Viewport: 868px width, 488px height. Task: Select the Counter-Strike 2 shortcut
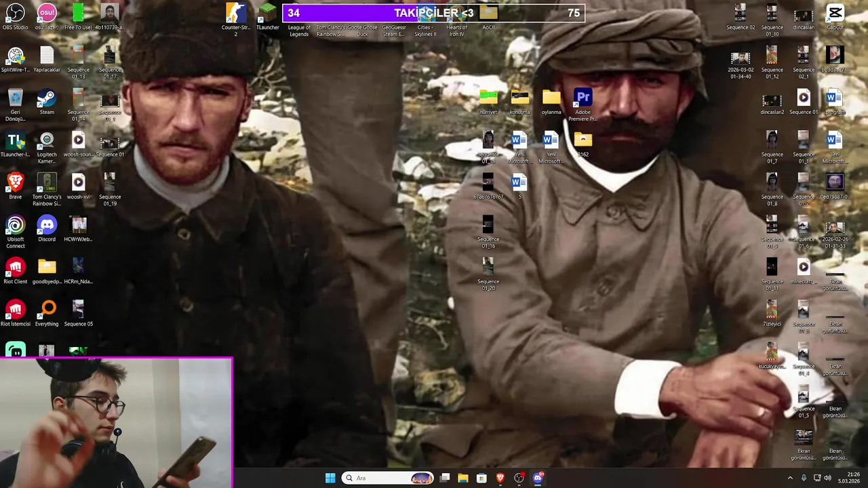click(x=236, y=19)
